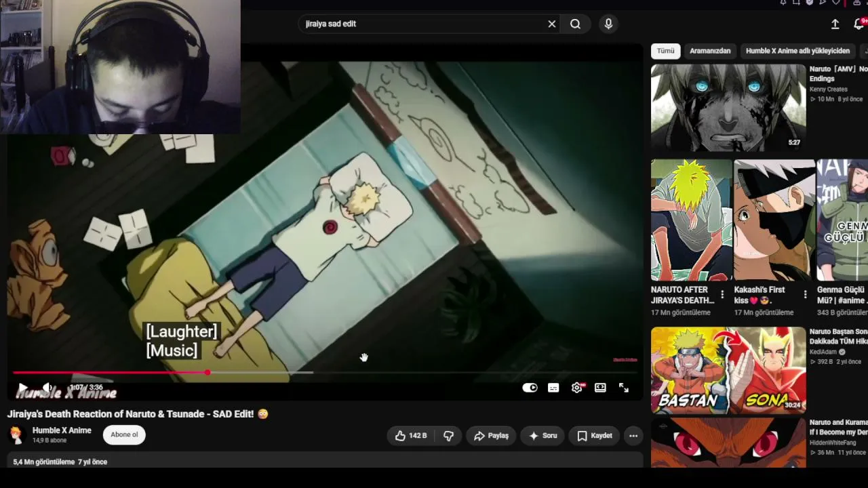The width and height of the screenshot is (868, 488).
Task: Click the shield icon in the top system bar
Action: pyautogui.click(x=809, y=3)
